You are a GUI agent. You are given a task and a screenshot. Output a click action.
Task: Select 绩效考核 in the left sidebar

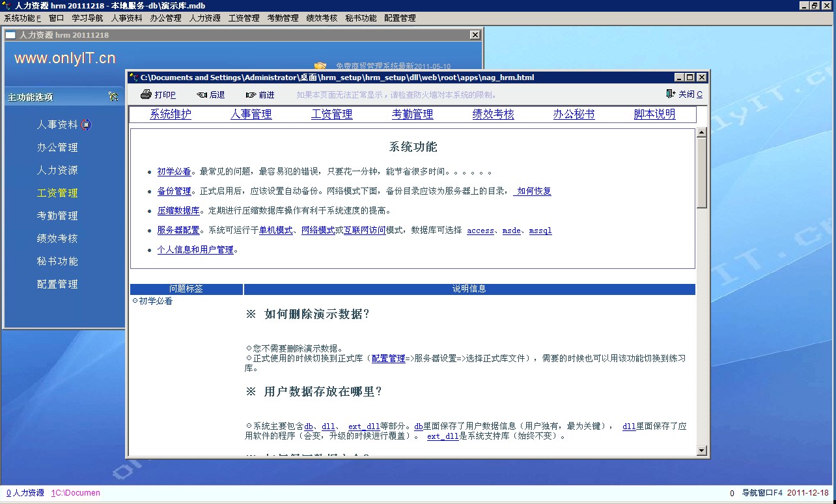(57, 238)
